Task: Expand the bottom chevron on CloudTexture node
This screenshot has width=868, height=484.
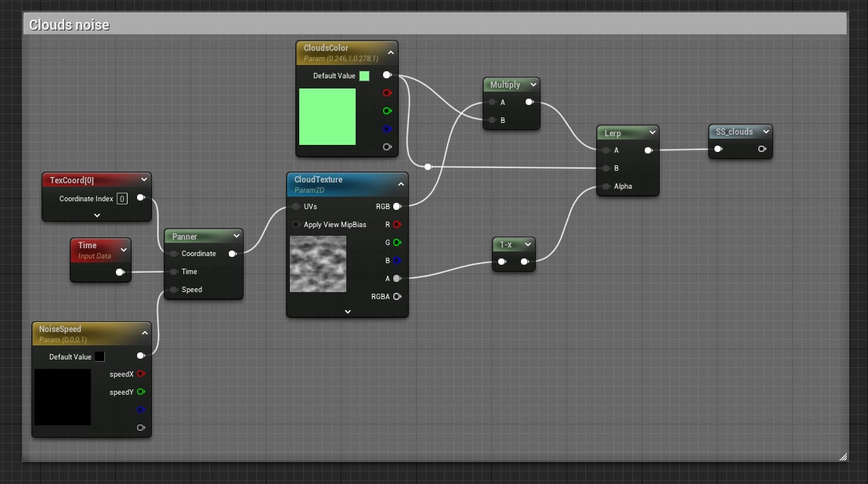Action: (348, 311)
